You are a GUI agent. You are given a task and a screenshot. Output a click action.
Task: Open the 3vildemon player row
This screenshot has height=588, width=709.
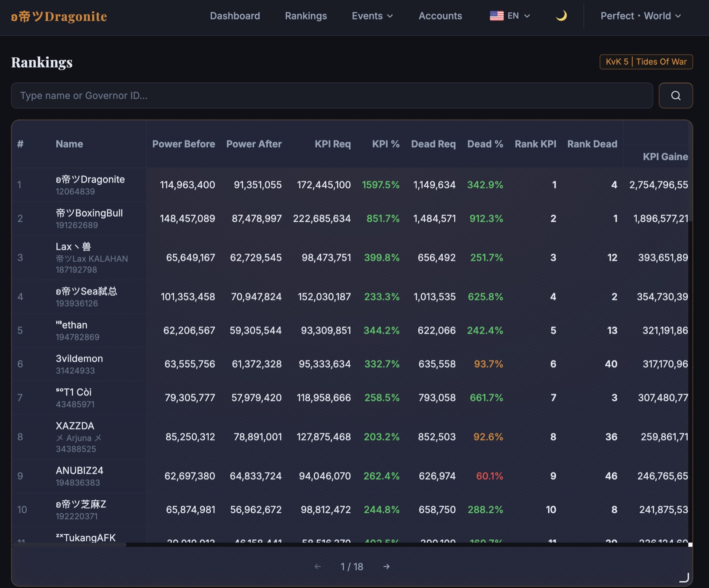click(x=350, y=364)
